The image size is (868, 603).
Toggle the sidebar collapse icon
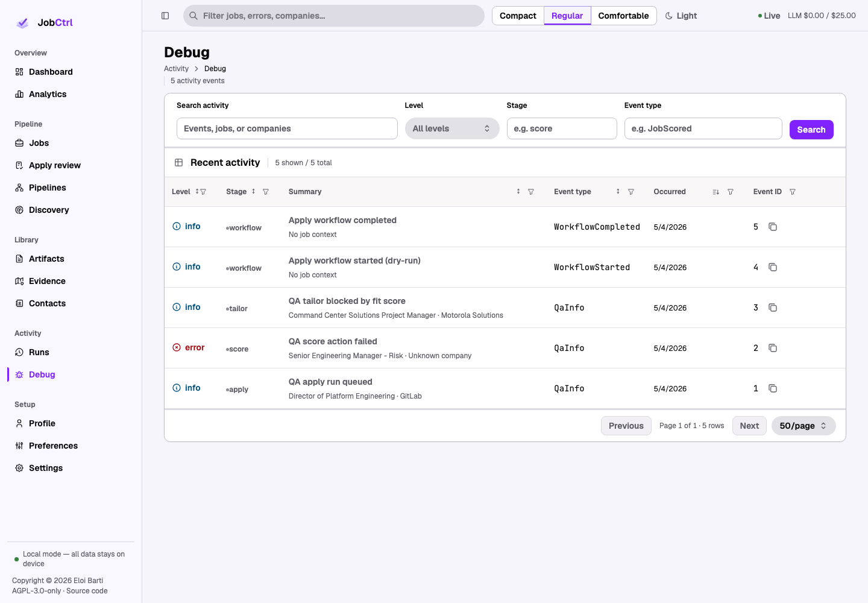(165, 16)
